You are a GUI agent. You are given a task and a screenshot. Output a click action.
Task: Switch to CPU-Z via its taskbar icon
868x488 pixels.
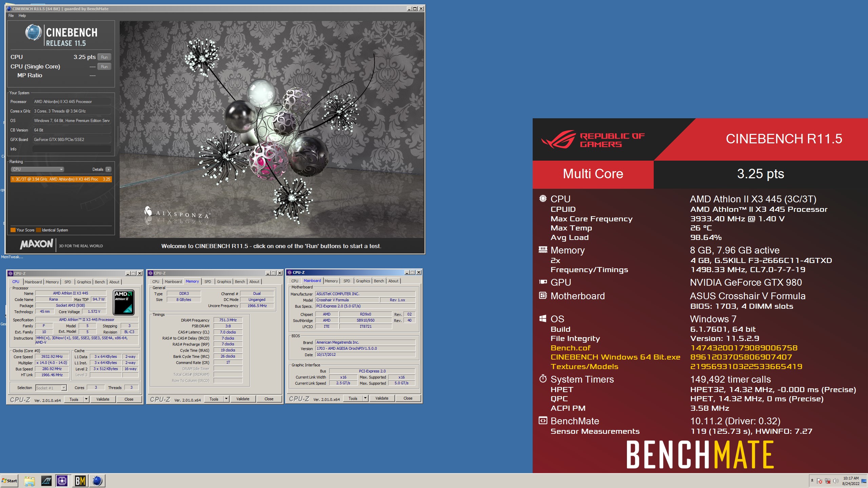coord(62,481)
